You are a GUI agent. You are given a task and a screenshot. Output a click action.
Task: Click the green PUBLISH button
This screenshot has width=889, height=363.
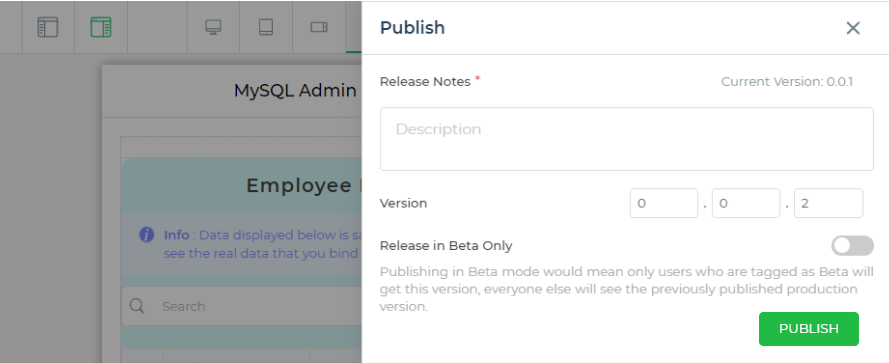809,329
